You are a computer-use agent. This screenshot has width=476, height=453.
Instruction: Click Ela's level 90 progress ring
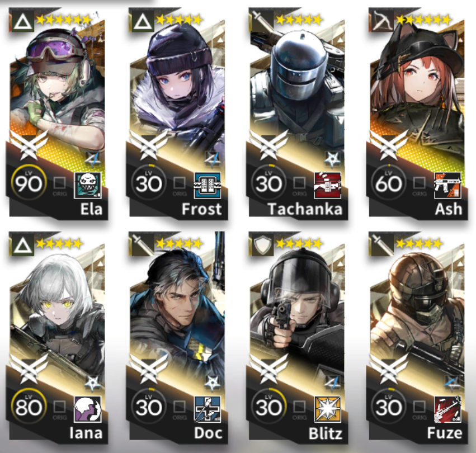pos(29,183)
